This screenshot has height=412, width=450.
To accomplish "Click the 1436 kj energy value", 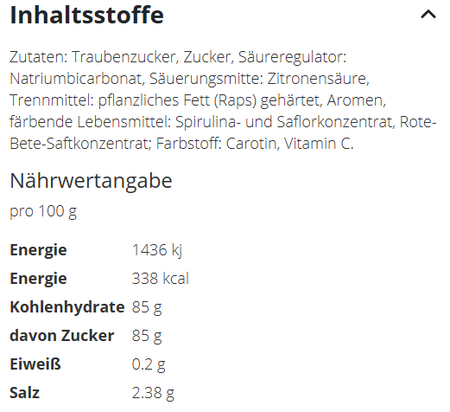I will [157, 250].
